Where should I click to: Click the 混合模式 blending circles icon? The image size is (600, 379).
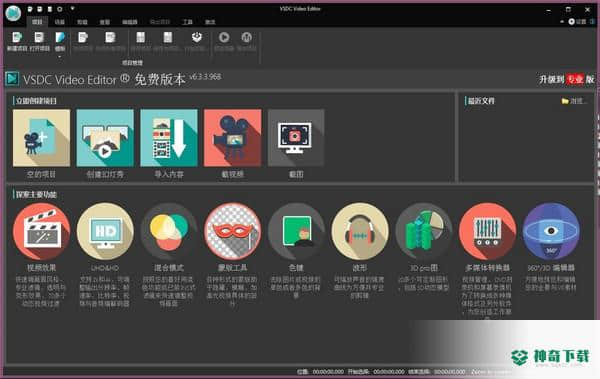coord(169,232)
